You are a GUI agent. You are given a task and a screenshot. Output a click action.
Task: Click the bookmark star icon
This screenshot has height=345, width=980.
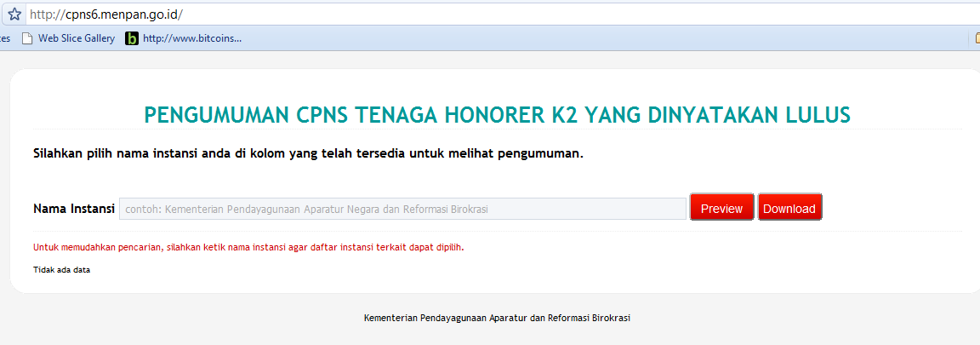[x=14, y=14]
